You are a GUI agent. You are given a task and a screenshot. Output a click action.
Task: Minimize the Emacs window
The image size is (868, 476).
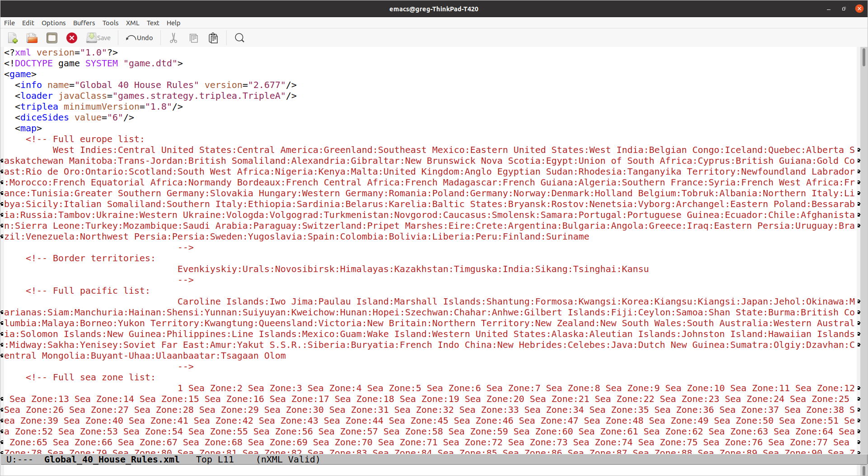tap(829, 9)
